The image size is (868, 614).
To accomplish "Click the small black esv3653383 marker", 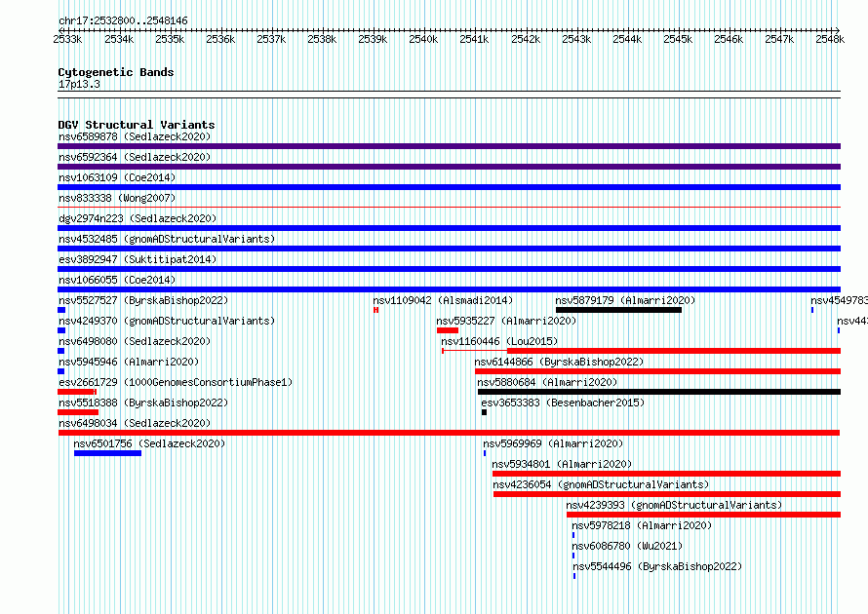I will [484, 412].
